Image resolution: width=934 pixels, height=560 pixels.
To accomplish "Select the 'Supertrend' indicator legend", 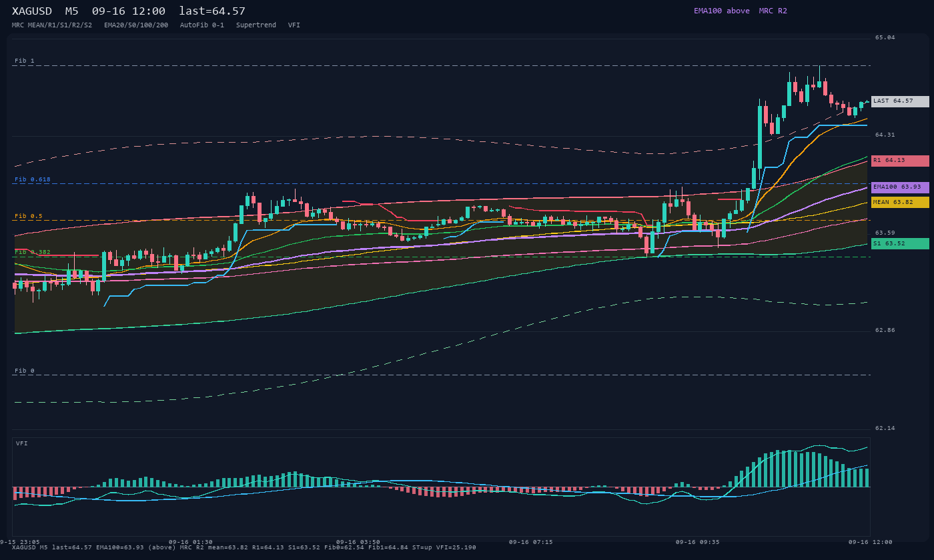I will point(256,25).
